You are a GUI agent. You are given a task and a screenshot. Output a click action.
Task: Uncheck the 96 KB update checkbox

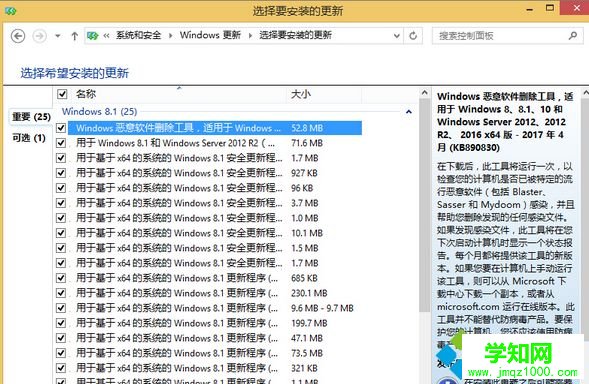[61, 188]
